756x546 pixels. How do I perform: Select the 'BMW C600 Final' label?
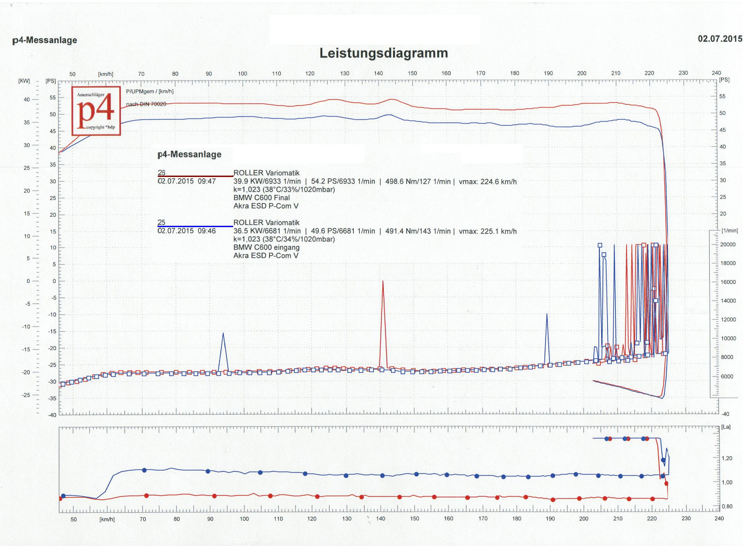[x=261, y=197]
